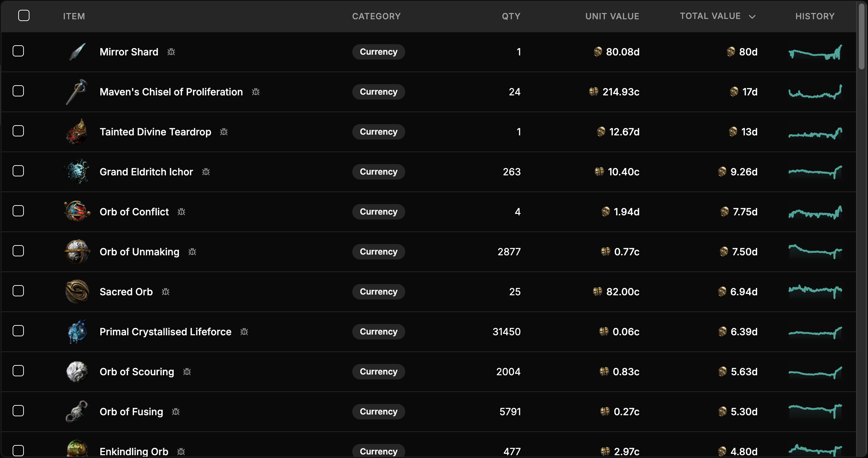The width and height of the screenshot is (868, 458).
Task: Check the Primal Crystallised Lifeforce row checkbox
Action: click(x=18, y=331)
